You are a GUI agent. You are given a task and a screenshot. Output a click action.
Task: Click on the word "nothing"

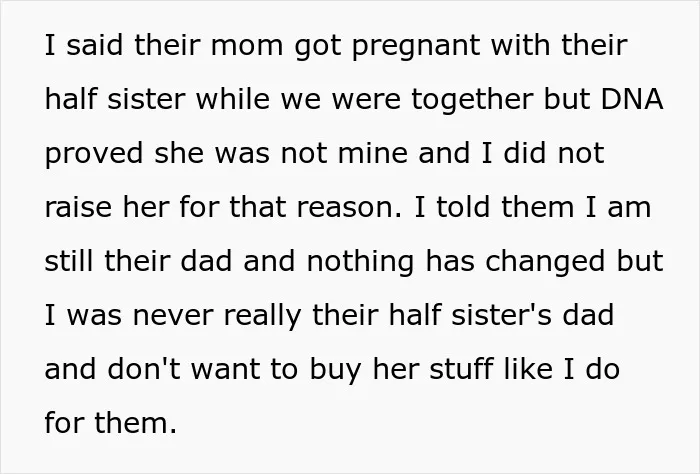click(x=360, y=263)
